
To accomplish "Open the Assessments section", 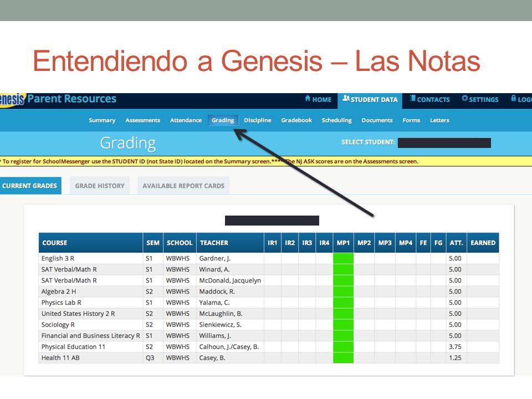I will [143, 120].
